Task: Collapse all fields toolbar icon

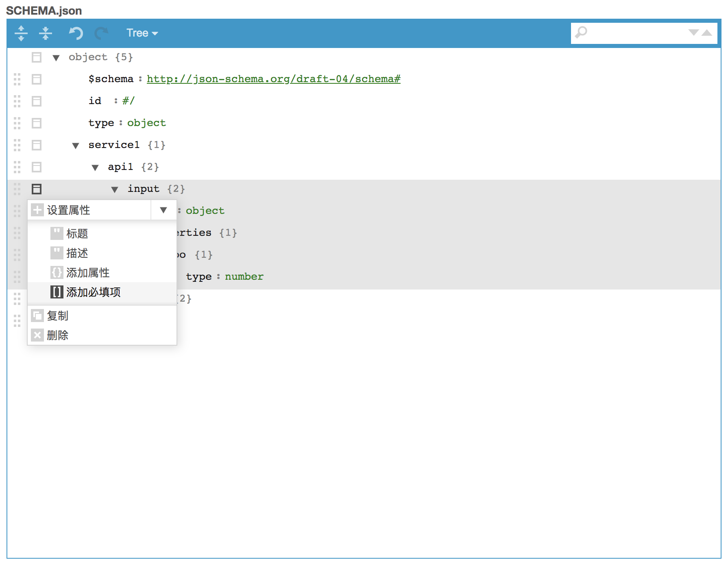Action: [46, 33]
